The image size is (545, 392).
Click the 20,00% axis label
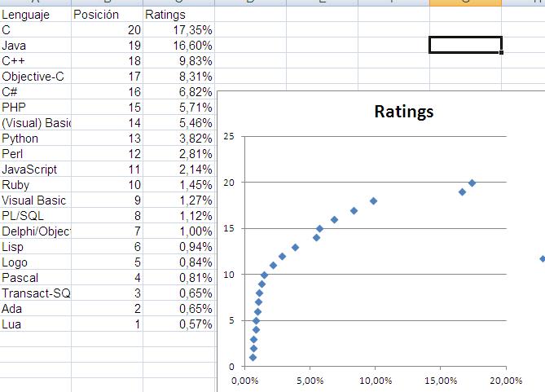506,381
